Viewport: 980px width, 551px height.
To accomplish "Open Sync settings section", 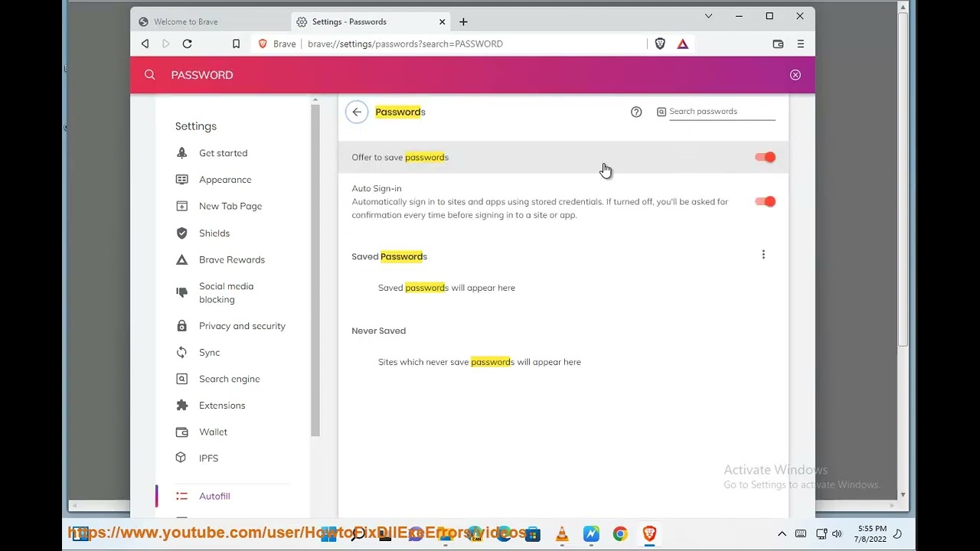I will [x=209, y=353].
